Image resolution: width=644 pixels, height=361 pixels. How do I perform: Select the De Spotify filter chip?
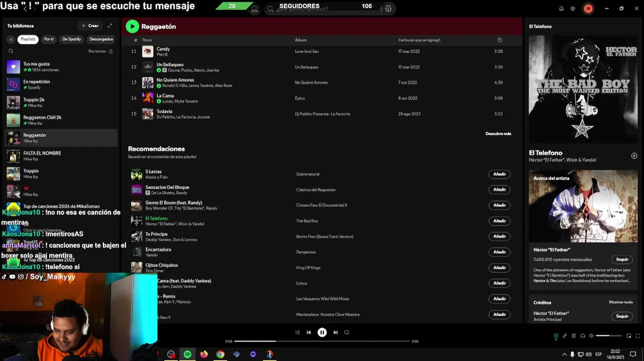72,39
